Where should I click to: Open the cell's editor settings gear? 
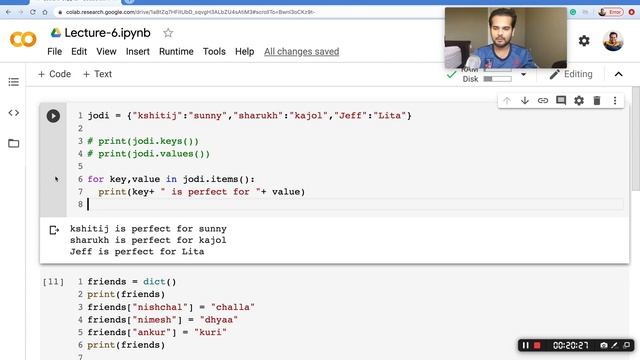click(x=579, y=100)
